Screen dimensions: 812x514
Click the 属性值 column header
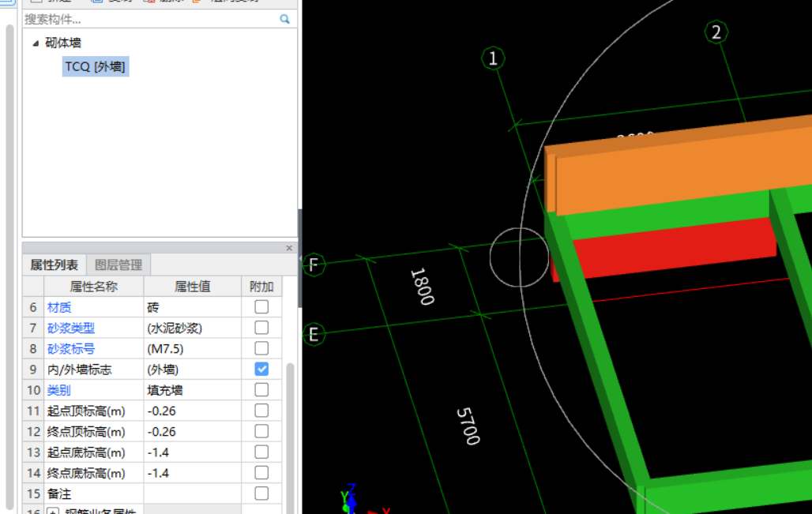point(192,287)
